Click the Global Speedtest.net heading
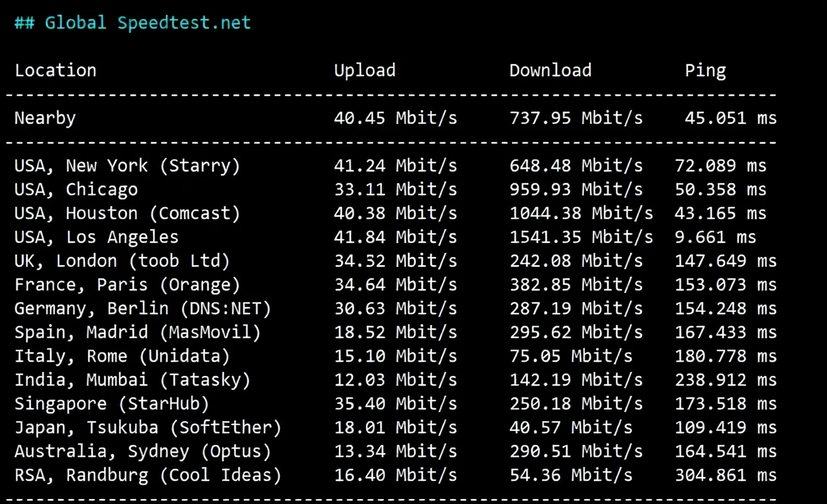The width and height of the screenshot is (827, 504). tap(132, 23)
